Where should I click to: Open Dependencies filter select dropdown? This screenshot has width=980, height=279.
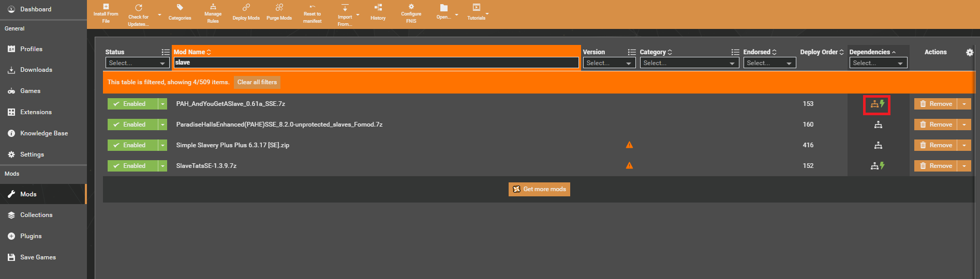(878, 63)
